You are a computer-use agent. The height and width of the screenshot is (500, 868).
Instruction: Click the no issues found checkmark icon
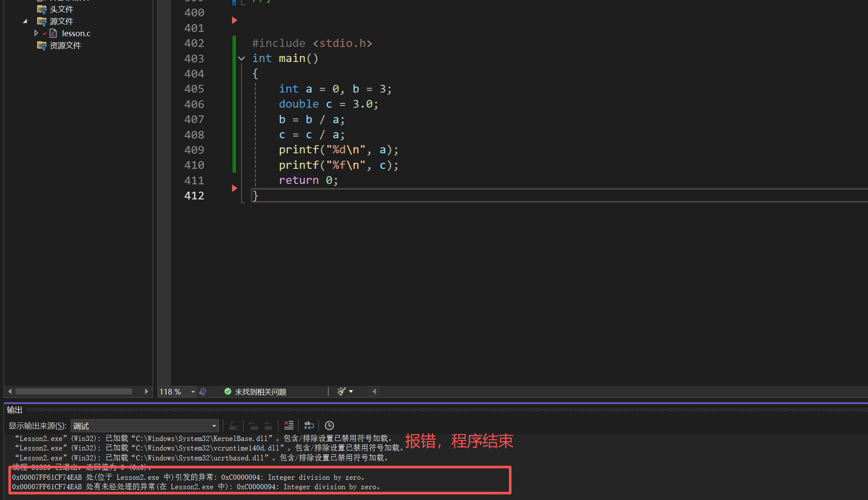[228, 391]
